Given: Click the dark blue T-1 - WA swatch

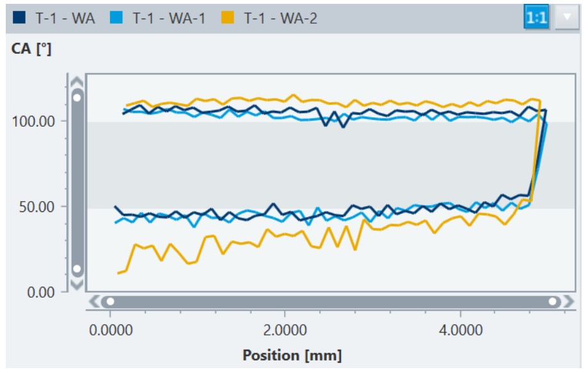Looking at the screenshot, I should click(19, 18).
